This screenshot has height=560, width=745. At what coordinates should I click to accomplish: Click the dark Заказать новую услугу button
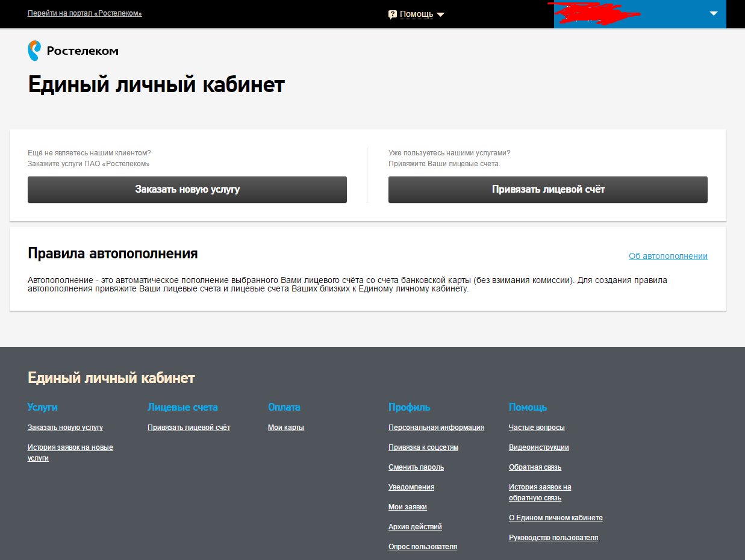click(187, 190)
